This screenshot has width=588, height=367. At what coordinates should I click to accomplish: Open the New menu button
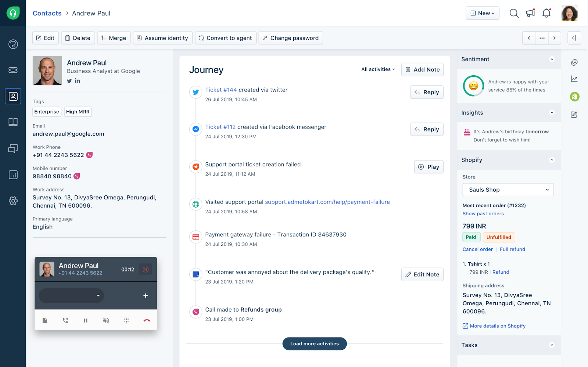tap(482, 13)
